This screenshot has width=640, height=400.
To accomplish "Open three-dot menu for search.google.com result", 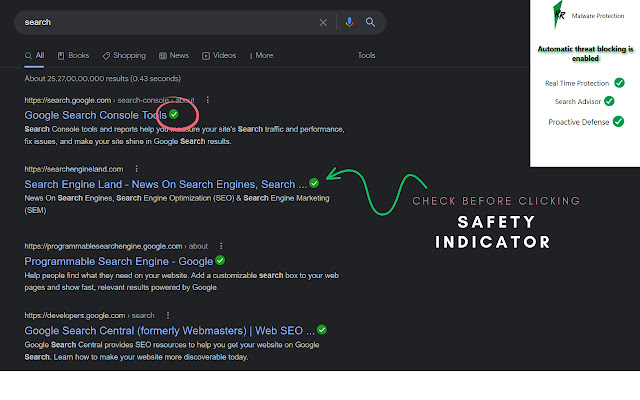I will click(208, 100).
